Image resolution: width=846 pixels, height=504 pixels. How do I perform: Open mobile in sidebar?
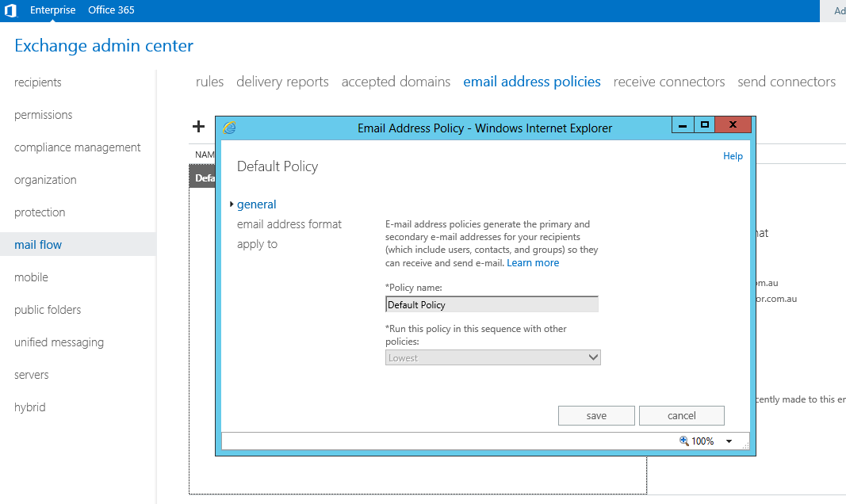[31, 277]
